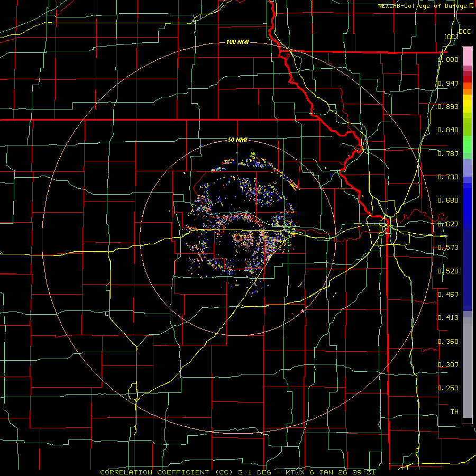This screenshot has width=476, height=476.
Task: Click the TH label at the legend bottom
Action: [x=454, y=412]
